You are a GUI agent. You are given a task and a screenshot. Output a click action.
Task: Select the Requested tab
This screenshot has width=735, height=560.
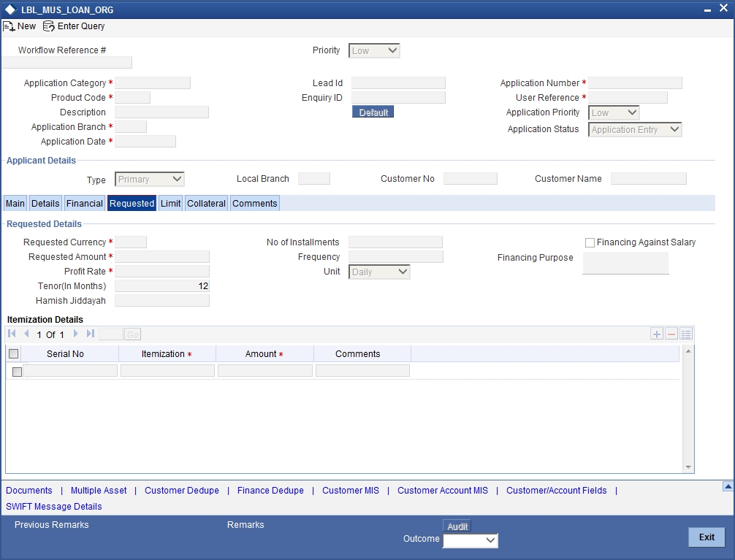point(132,204)
